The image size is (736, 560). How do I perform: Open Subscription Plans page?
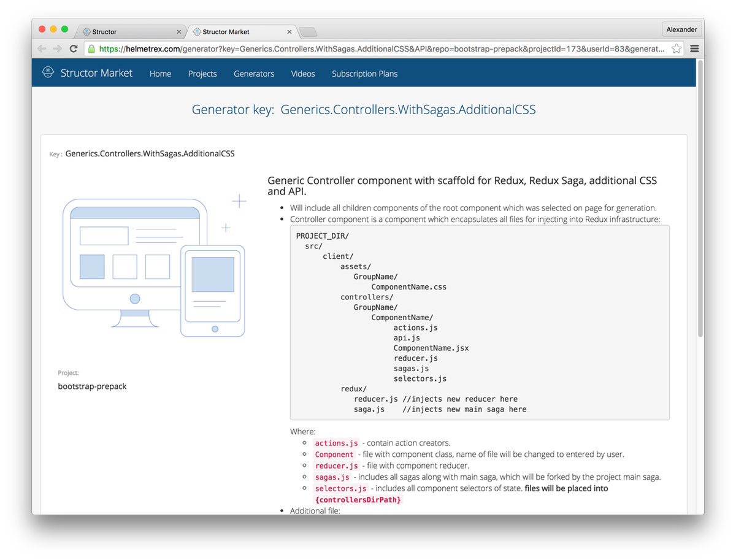(364, 74)
